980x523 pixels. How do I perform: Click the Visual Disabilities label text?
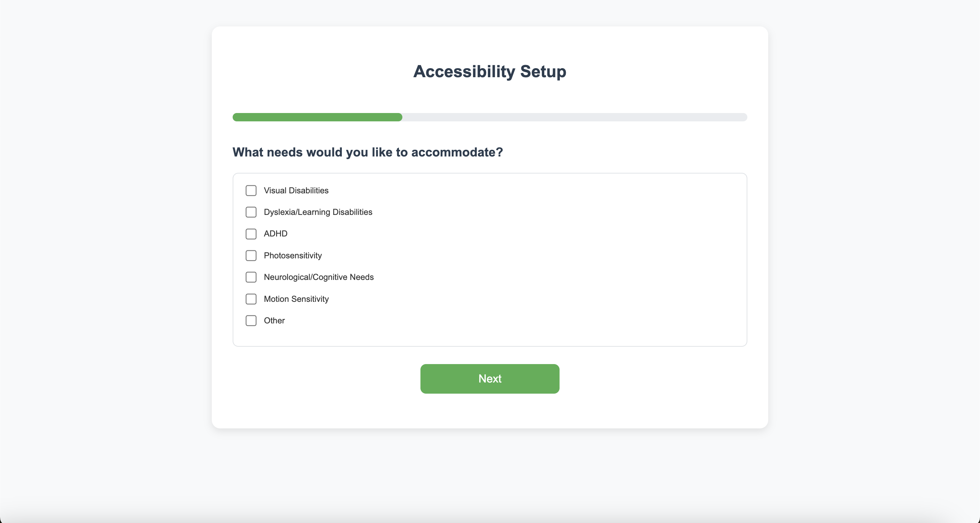click(296, 191)
